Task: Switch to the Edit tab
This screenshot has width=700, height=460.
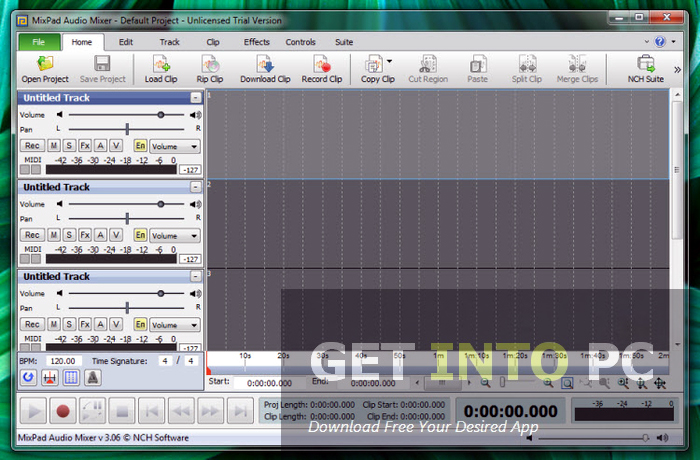Action: click(x=125, y=42)
